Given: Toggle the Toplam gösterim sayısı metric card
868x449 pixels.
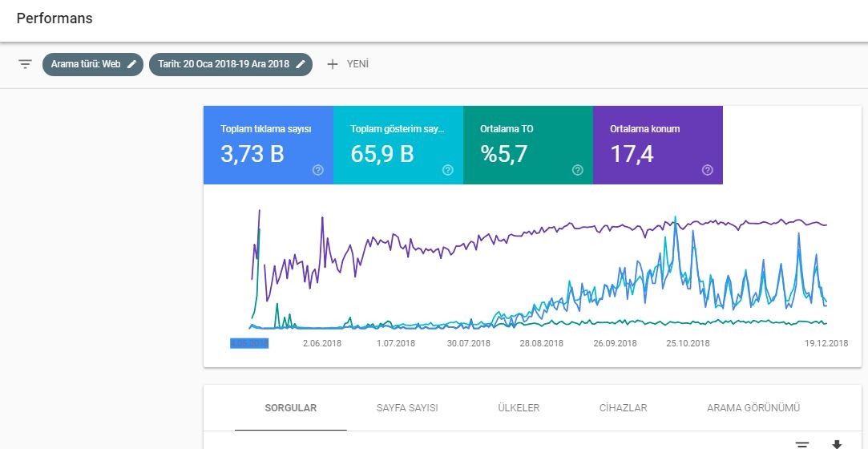Looking at the screenshot, I should [398, 145].
